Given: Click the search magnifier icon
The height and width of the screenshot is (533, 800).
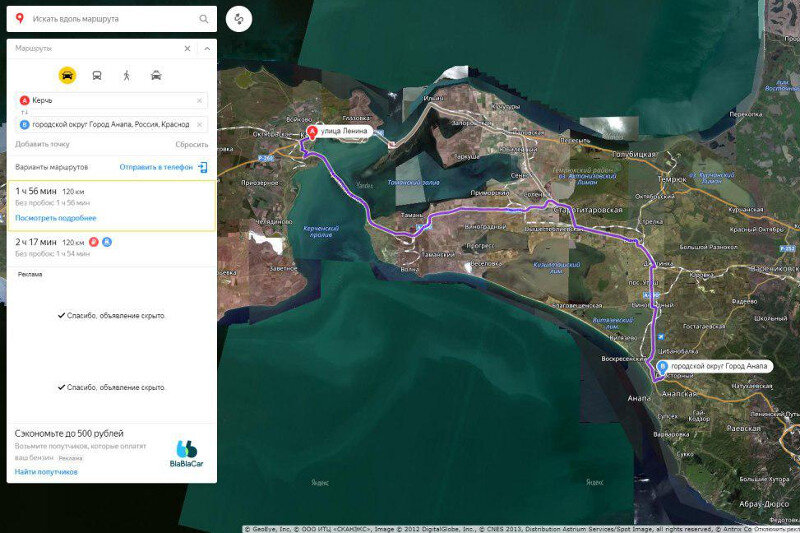Looking at the screenshot, I should coord(204,19).
